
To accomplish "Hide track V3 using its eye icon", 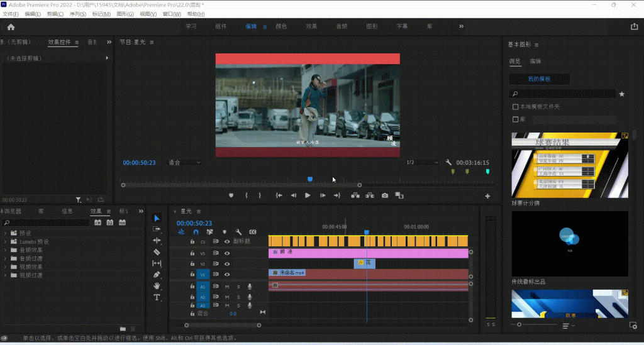I will 227,253.
